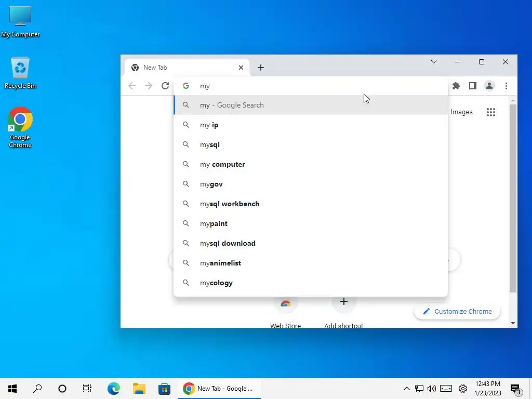The width and height of the screenshot is (532, 399).
Task: Pick the 'mysql' suggestion
Action: click(x=311, y=144)
